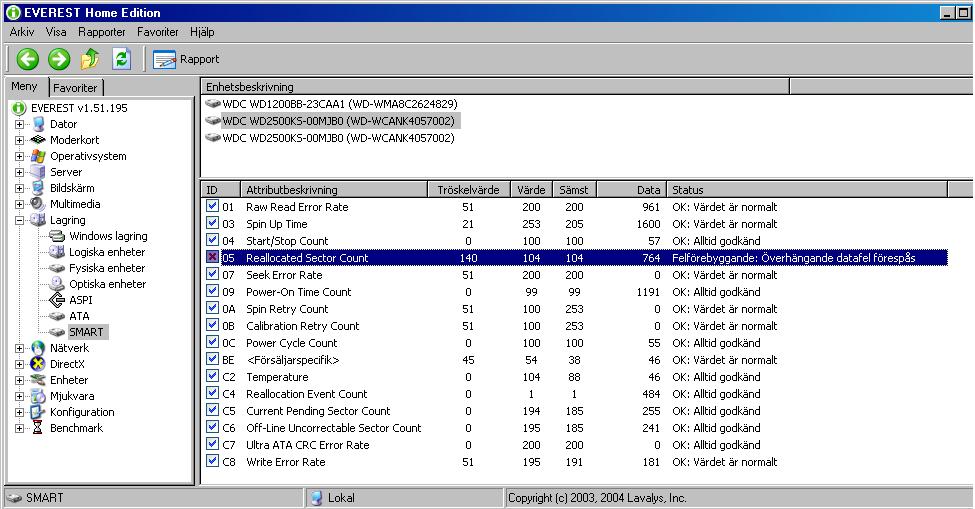Viewport: 975px width, 509px height.
Task: Expand the Dator tree node
Action: (x=19, y=124)
